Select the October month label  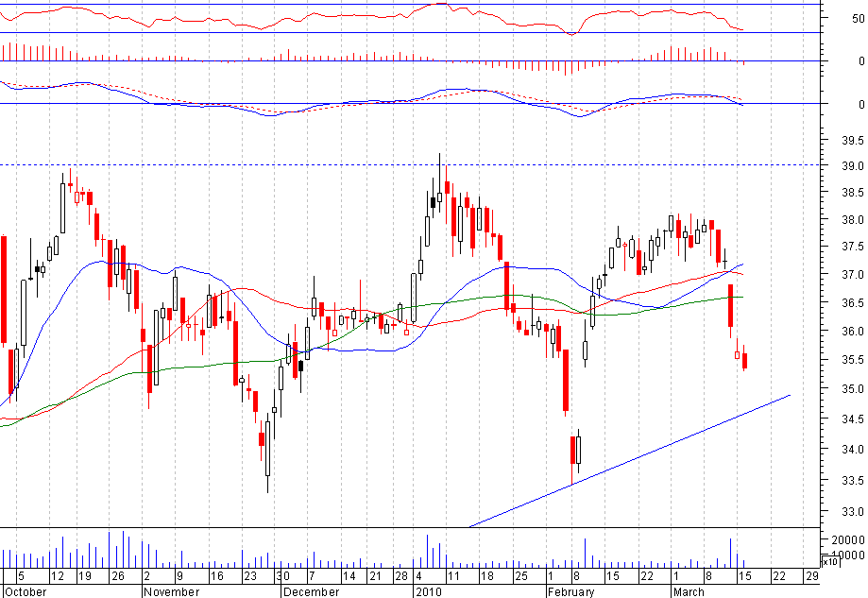click(x=26, y=592)
